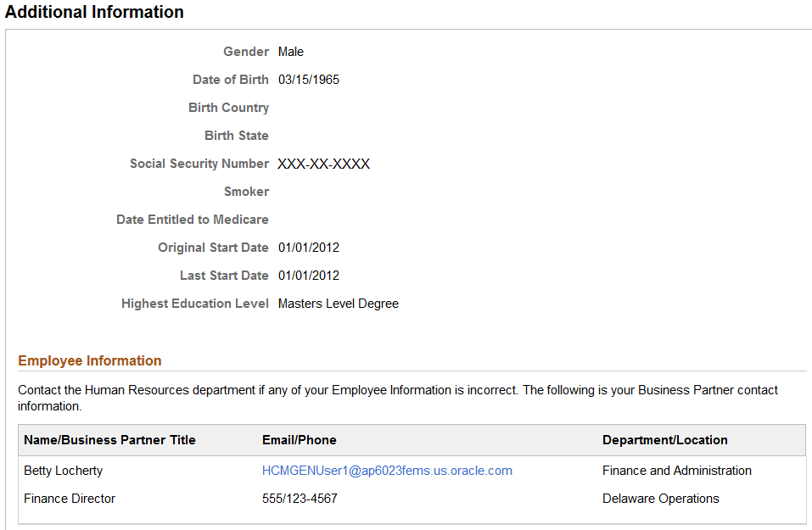Select the masked Social Security Number
The height and width of the screenshot is (530, 812).
coord(323,164)
